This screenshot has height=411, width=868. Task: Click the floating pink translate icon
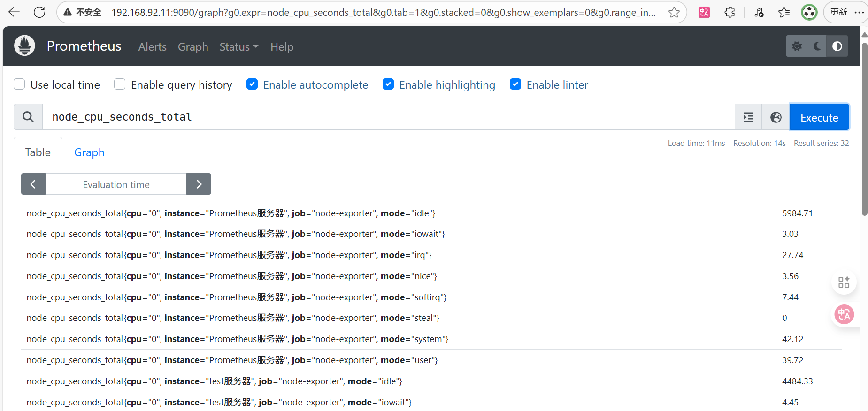pyautogui.click(x=844, y=314)
